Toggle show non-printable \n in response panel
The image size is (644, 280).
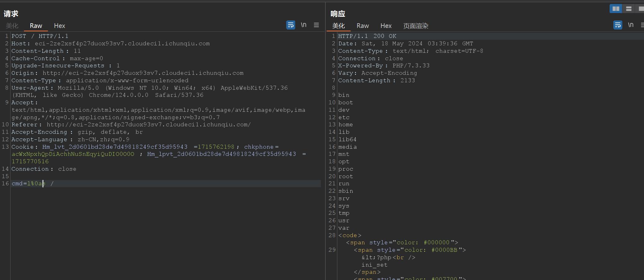(631, 25)
